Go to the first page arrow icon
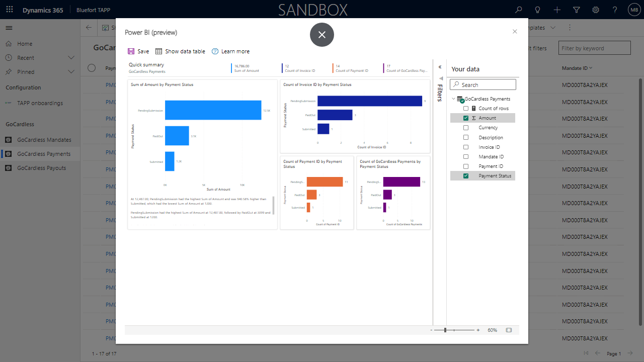Image resolution: width=644 pixels, height=362 pixels. [x=586, y=353]
